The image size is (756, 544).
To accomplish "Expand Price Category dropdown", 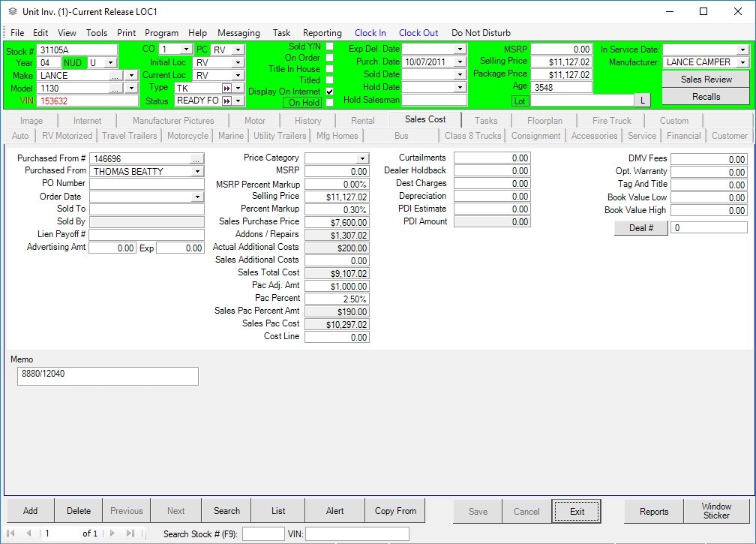I will coord(362,158).
